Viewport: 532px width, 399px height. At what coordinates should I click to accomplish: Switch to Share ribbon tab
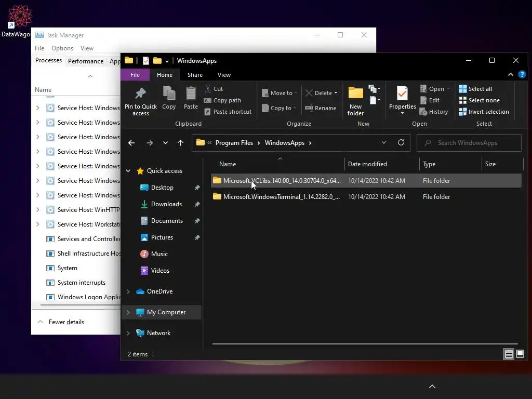point(195,75)
